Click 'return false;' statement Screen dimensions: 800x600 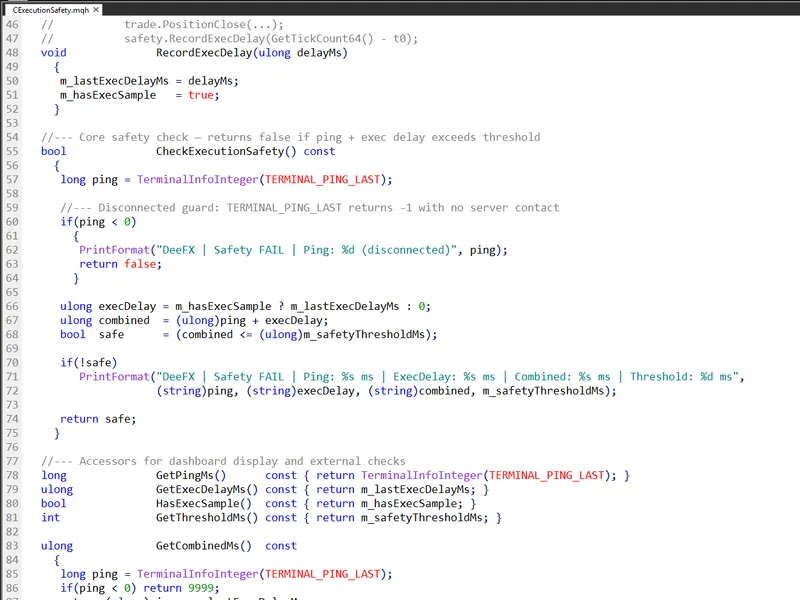120,264
